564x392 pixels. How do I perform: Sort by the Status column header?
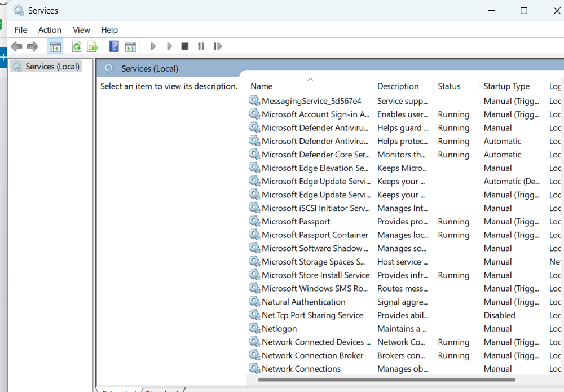tap(456, 86)
